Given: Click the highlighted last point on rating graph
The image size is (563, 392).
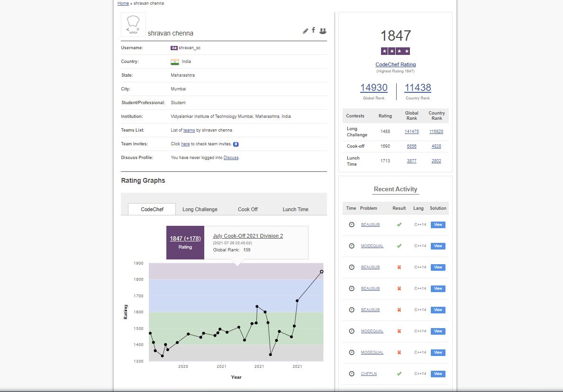Looking at the screenshot, I should coord(321,271).
